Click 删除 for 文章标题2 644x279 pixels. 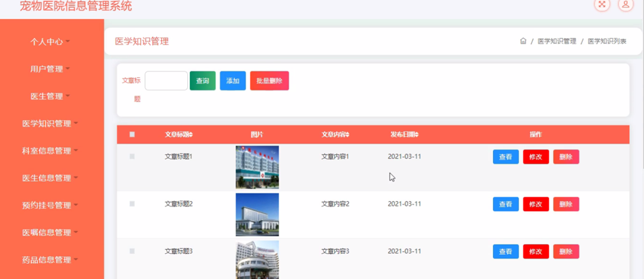(566, 204)
